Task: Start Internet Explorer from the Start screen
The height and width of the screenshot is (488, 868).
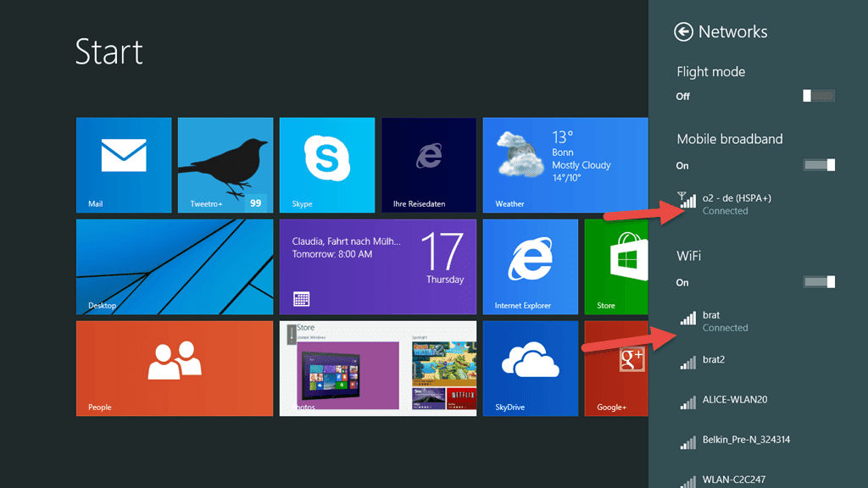Action: 530,267
